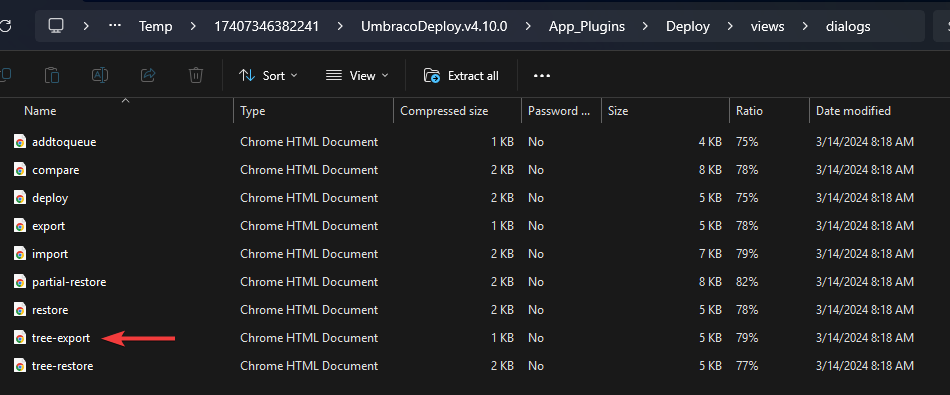Click 7 KB size of import
The height and width of the screenshot is (395, 950).
pyautogui.click(x=710, y=254)
